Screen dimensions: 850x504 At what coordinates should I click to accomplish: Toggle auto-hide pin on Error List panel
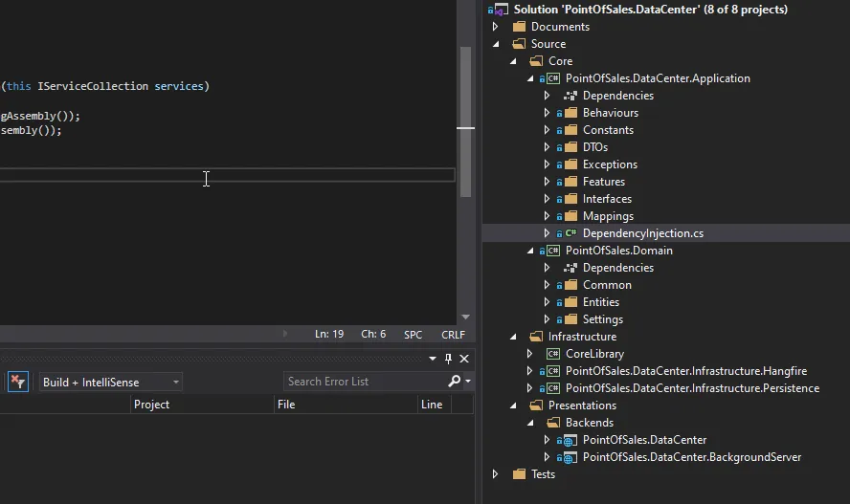448,359
